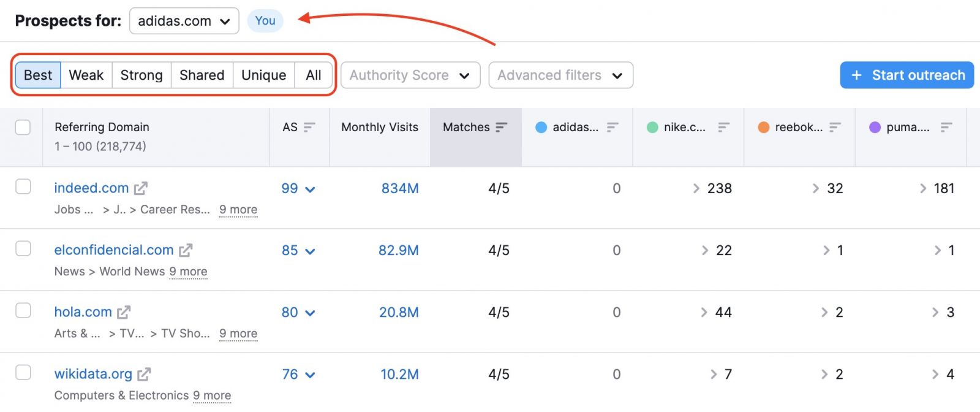980x412 pixels.
Task: Expand puma backlinks arrow beside 181
Action: click(923, 188)
